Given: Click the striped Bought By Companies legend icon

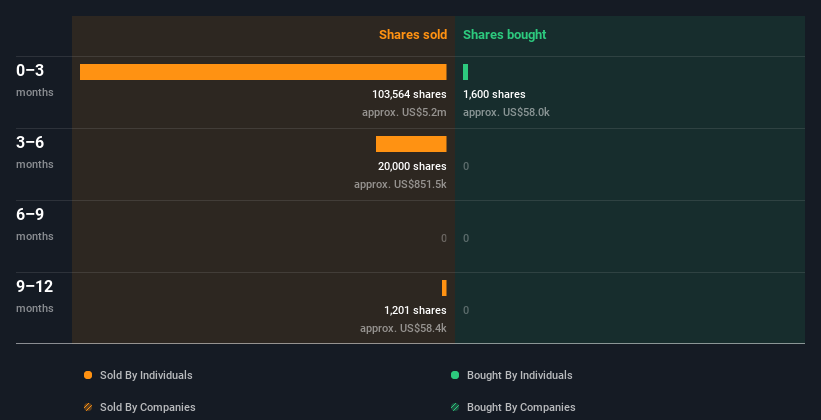Looking at the screenshot, I should pyautogui.click(x=455, y=407).
